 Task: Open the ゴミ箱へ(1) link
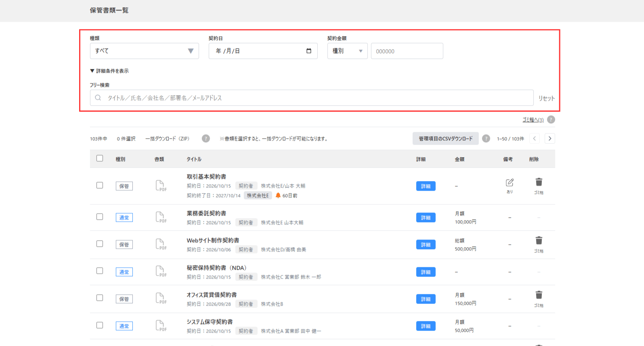pyautogui.click(x=533, y=120)
